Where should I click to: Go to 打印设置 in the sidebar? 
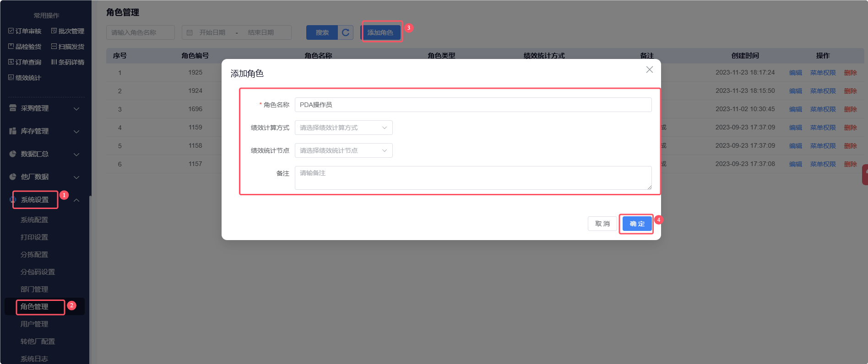point(34,237)
